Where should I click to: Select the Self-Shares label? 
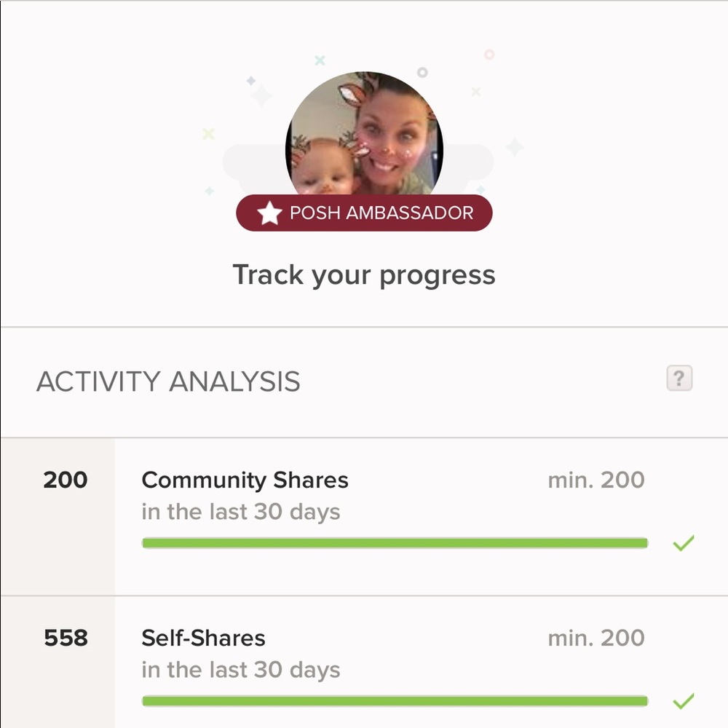click(203, 638)
